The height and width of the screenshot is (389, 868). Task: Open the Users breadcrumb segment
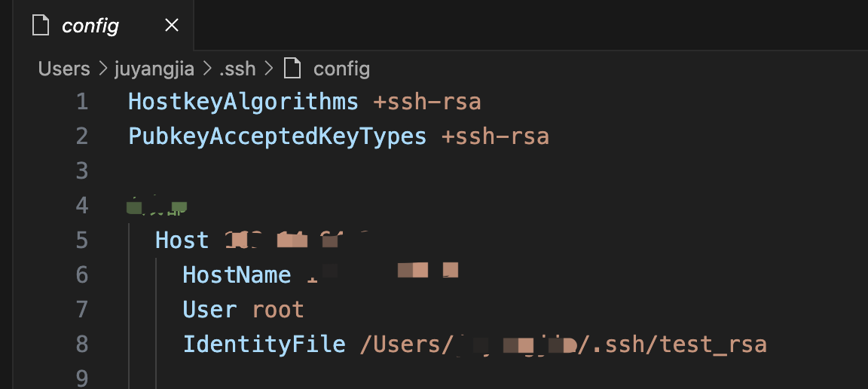point(64,69)
